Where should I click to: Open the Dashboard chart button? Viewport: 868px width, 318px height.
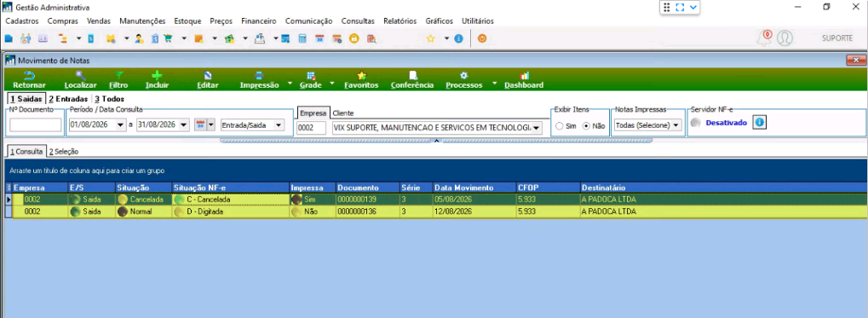tap(524, 80)
